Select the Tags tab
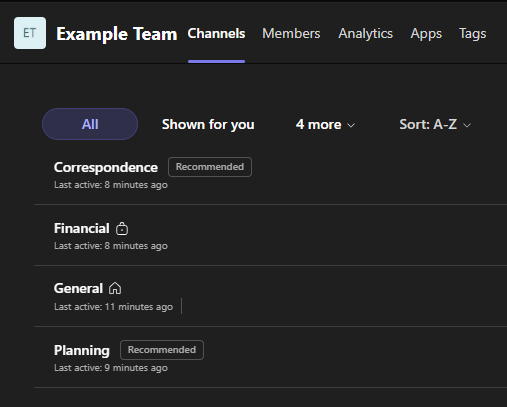Viewport: 507px width, 407px height. (473, 33)
